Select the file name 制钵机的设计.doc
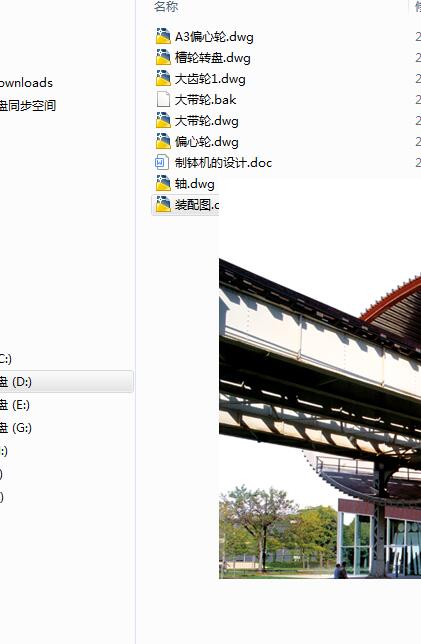 pyautogui.click(x=223, y=163)
